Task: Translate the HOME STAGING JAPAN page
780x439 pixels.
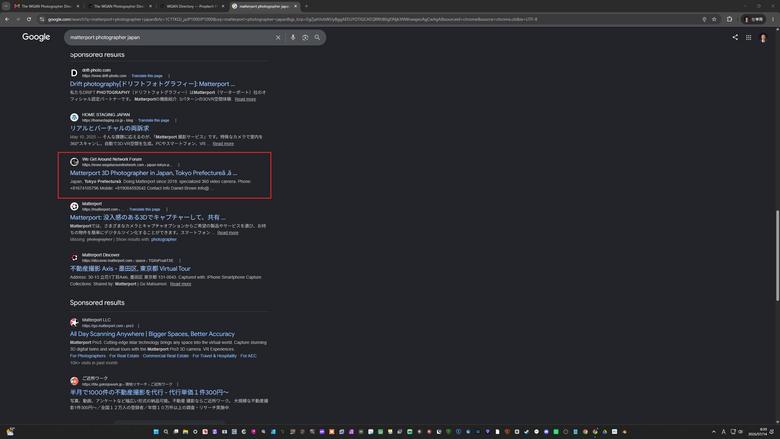Action: pyautogui.click(x=154, y=120)
